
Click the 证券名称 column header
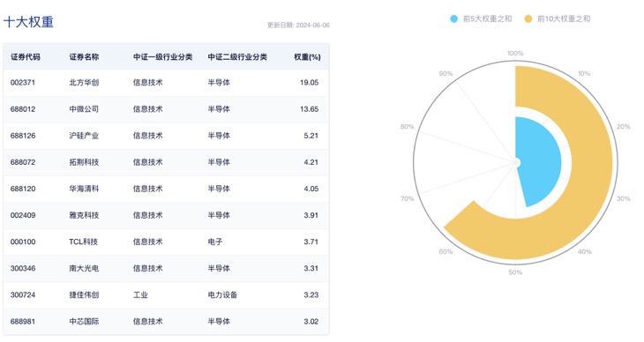pyautogui.click(x=84, y=57)
